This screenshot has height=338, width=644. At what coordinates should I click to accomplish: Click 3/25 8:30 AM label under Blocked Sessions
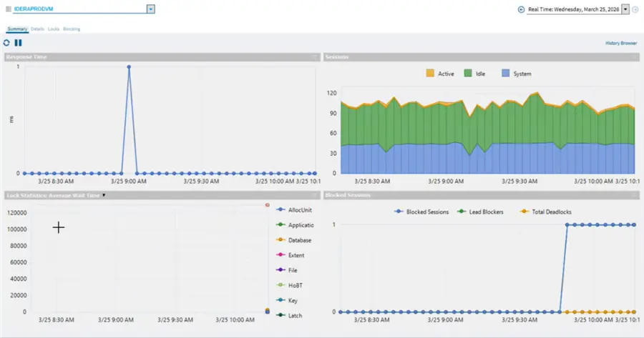371,319
